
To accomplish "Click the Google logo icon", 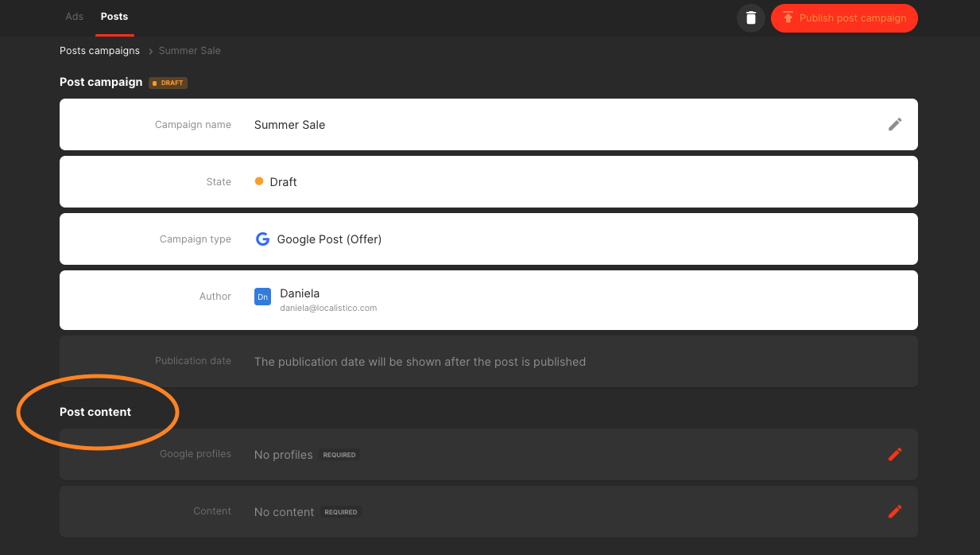I will pyautogui.click(x=262, y=239).
